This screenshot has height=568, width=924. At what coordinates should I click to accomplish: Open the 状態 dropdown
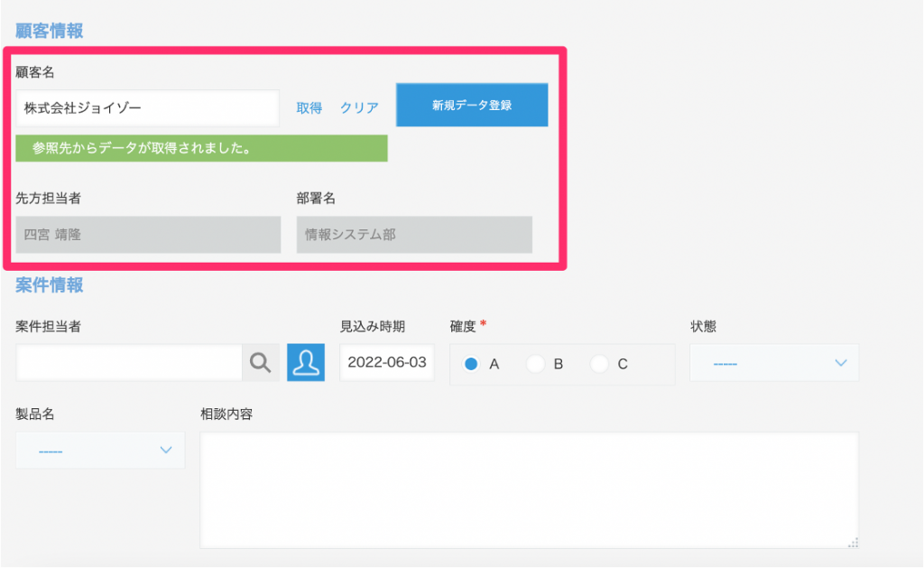(774, 363)
